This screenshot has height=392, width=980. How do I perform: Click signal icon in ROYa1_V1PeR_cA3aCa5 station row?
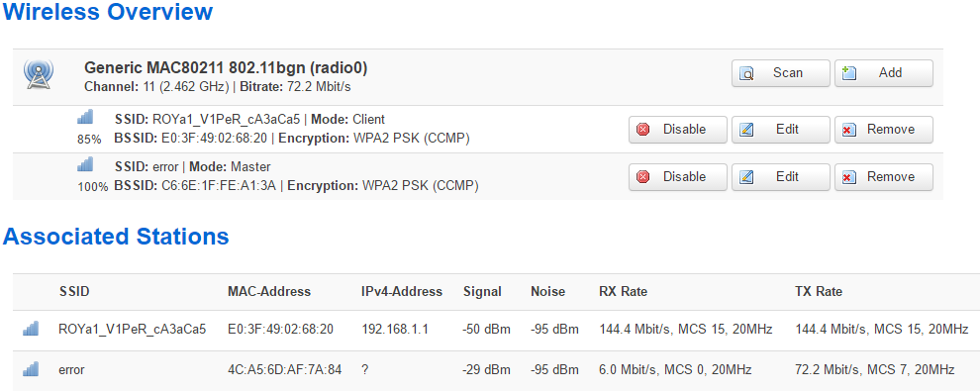(31, 328)
